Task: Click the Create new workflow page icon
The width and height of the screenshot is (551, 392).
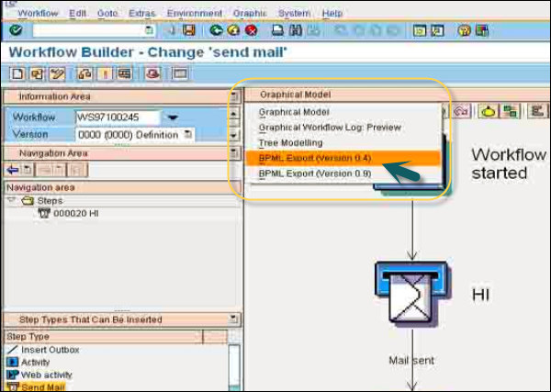Action: [17, 73]
